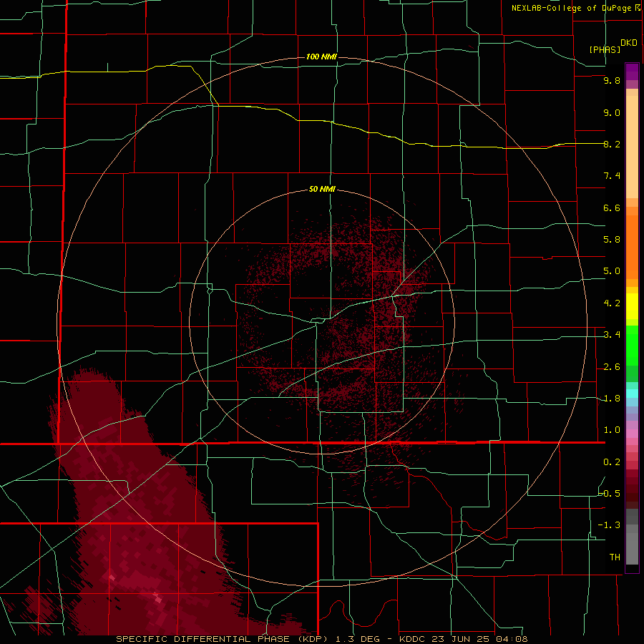Click the 04:08 timestamp
644x644 pixels.
[514, 639]
